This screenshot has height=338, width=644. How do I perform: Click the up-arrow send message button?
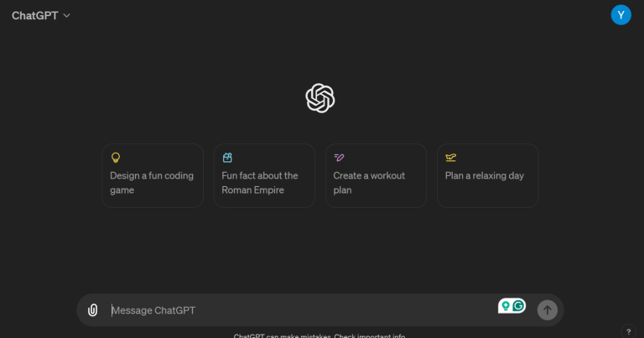pos(548,309)
